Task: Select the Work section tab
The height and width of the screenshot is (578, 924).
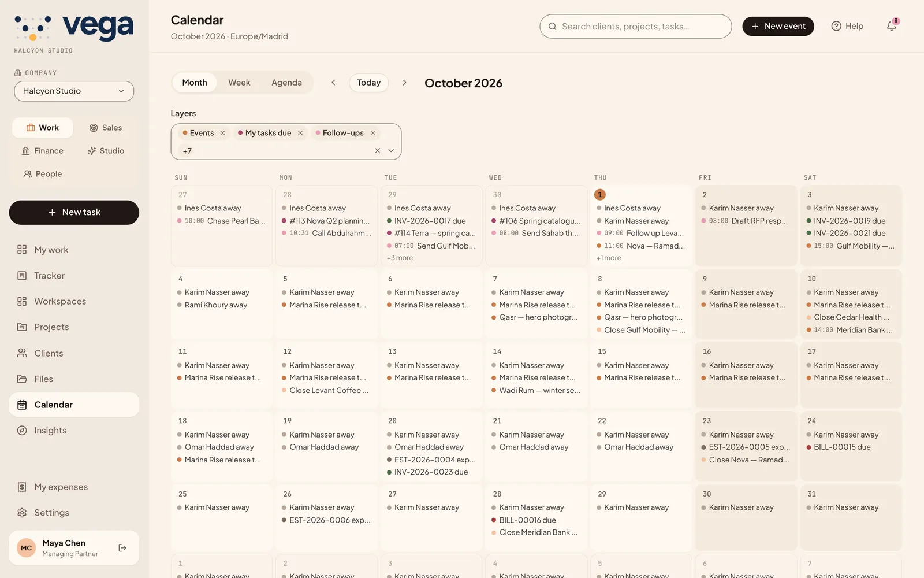Action: coord(43,128)
